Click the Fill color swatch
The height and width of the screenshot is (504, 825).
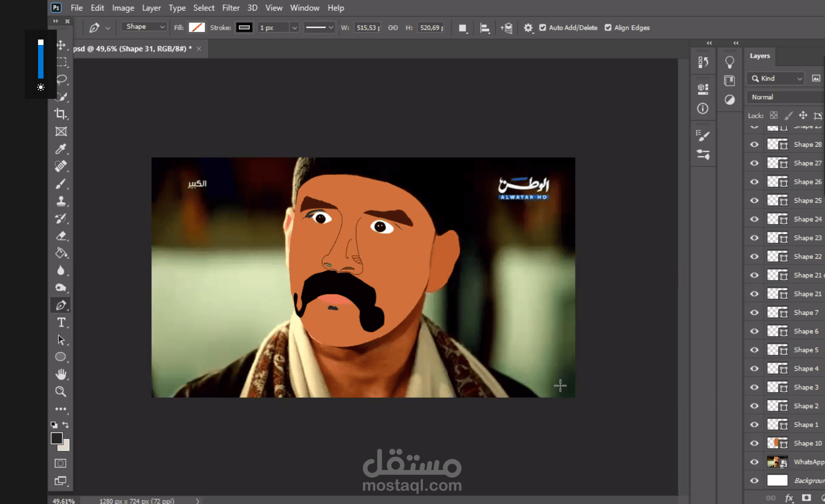pos(197,28)
